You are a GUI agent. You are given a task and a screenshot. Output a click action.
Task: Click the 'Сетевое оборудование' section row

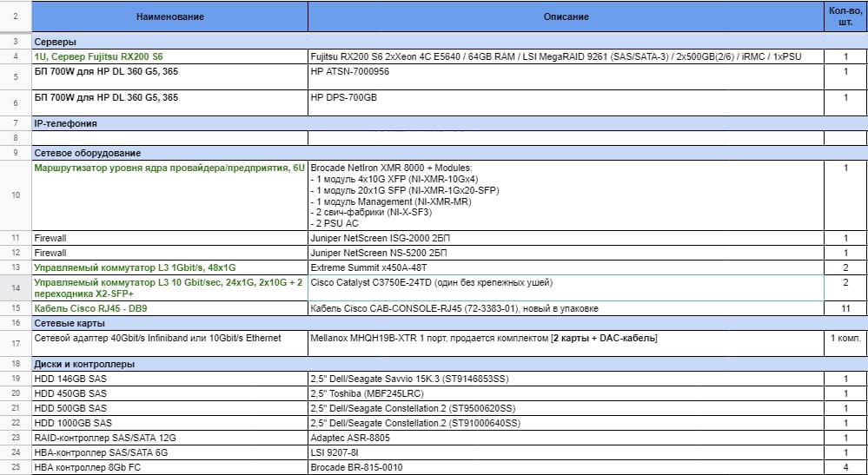(449, 153)
